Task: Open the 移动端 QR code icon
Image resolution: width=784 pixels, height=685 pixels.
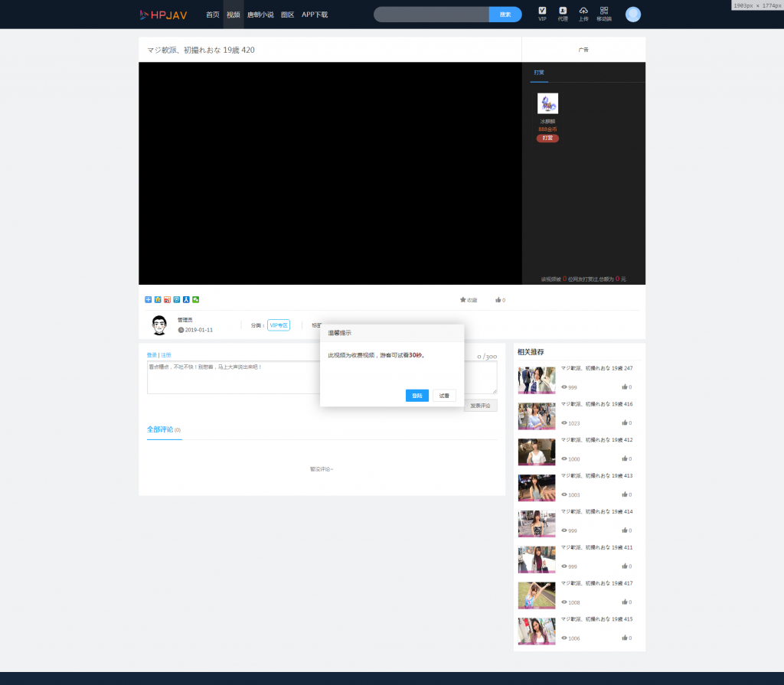Action: pyautogui.click(x=604, y=11)
